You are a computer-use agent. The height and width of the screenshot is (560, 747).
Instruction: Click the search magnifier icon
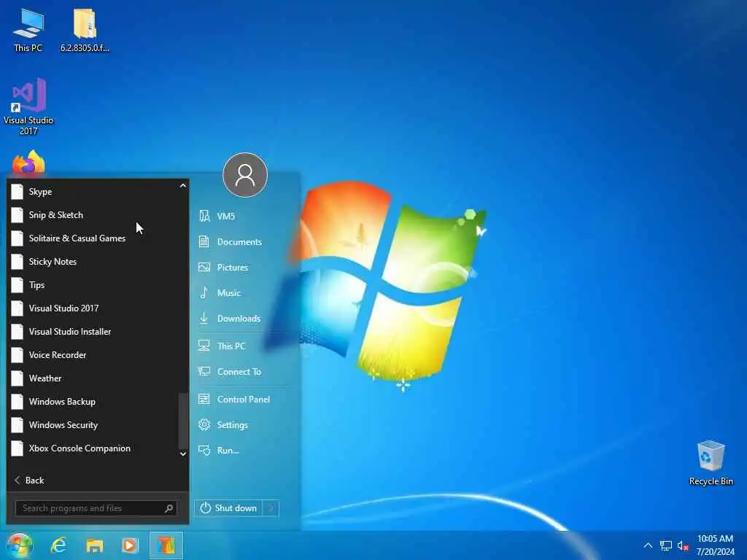169,508
